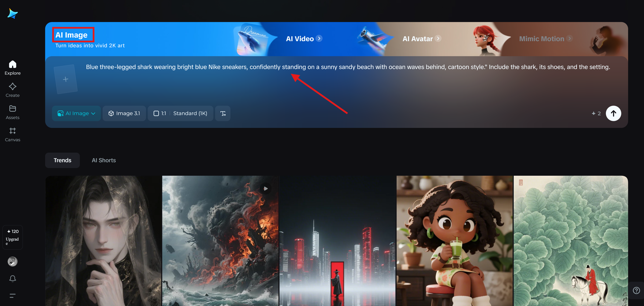644x306 pixels.
Task: Click the user profile avatar
Action: [12, 261]
